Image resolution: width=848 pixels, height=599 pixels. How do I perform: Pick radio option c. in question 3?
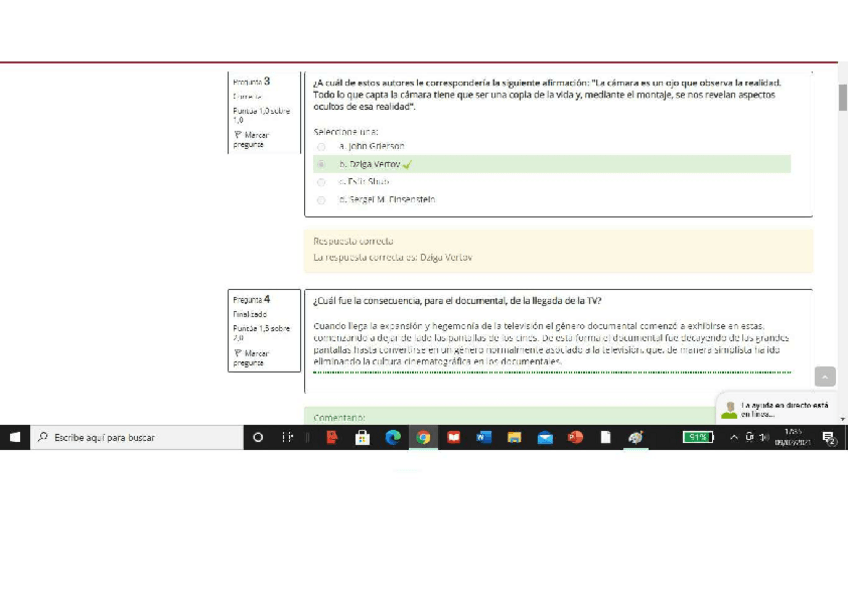(321, 182)
